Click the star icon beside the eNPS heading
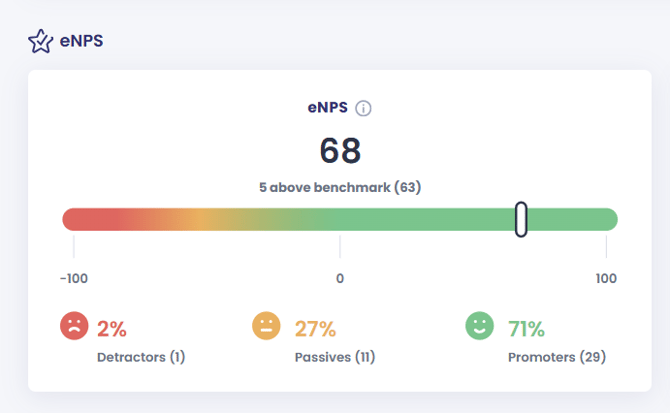 pos(39,42)
